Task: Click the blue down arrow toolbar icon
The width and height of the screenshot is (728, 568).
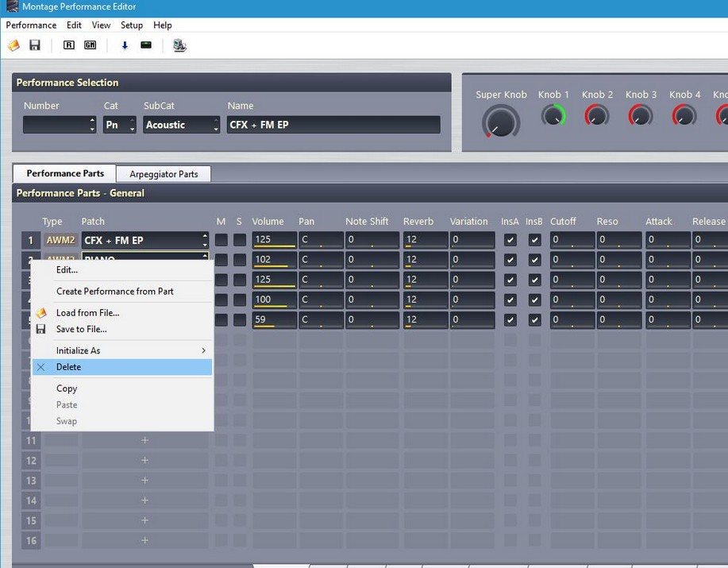Action: point(125,45)
